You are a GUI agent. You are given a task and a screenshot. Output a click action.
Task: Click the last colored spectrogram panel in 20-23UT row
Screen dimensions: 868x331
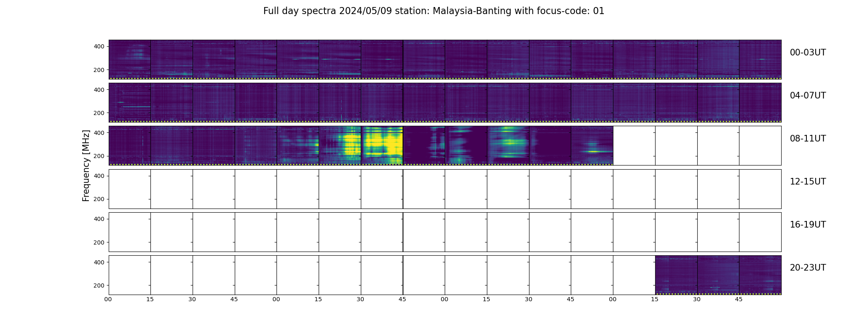coord(760,275)
